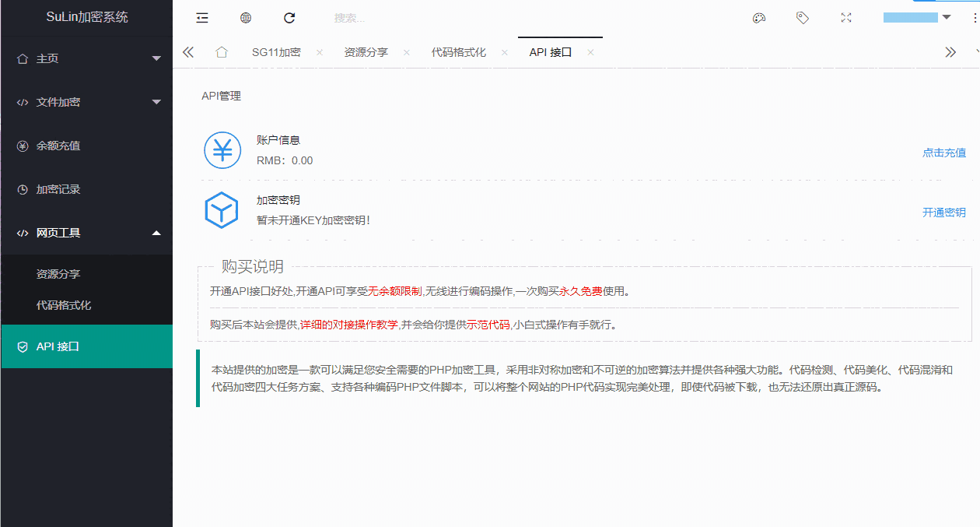Screen dimensions: 980x527
Task: Click the refresh page icon
Action: (289, 18)
